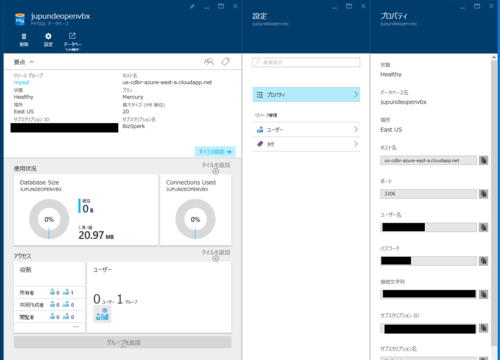The image size is (500, 360).
Task: Collapse the essentials section chevron
Action: [32, 62]
